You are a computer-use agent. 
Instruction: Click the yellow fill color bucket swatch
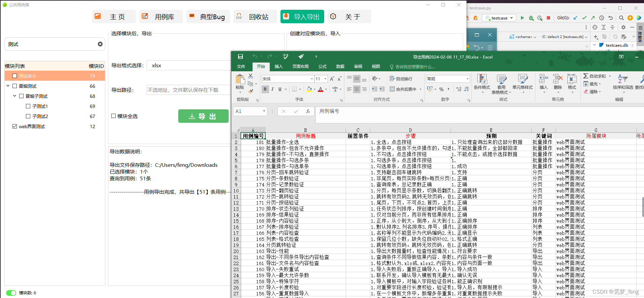pyautogui.click(x=309, y=89)
